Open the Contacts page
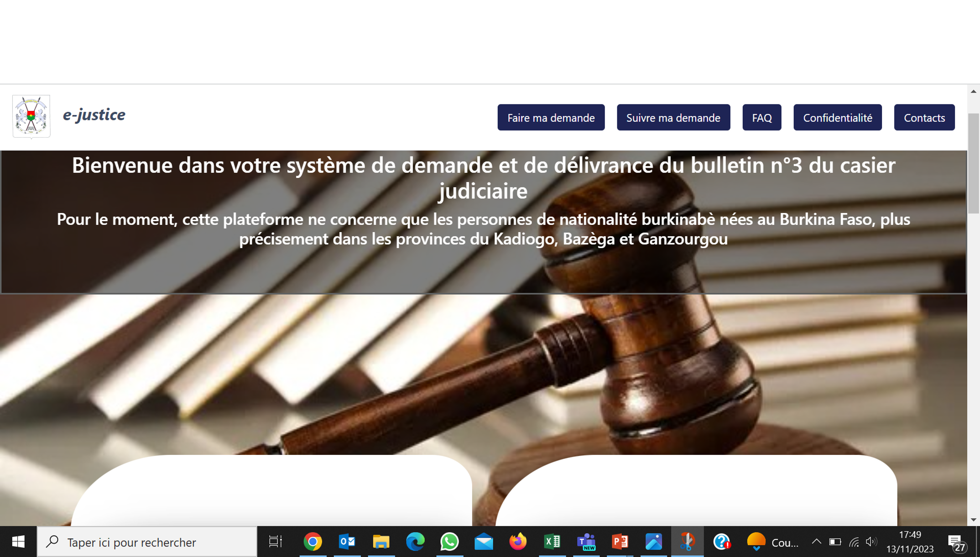 pos(924,117)
